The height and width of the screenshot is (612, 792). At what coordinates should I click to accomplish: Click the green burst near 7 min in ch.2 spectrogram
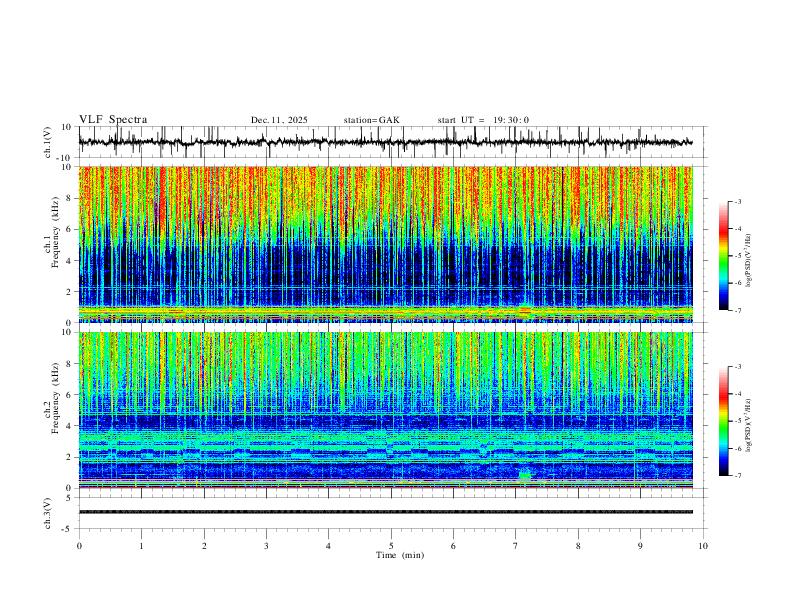coord(525,475)
